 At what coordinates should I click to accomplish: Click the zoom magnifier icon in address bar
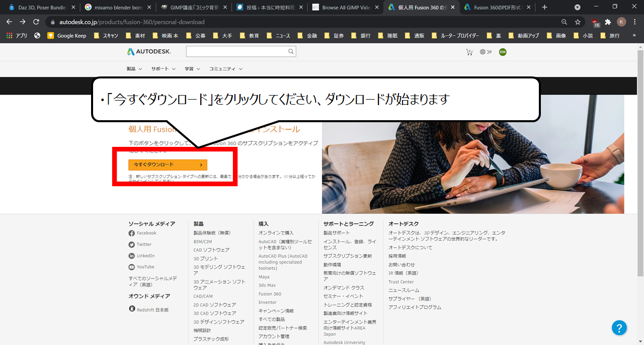tap(565, 22)
